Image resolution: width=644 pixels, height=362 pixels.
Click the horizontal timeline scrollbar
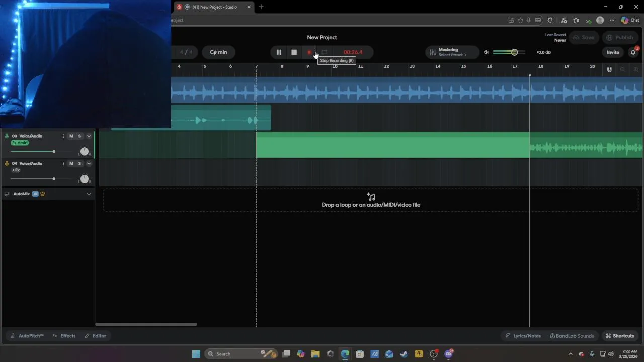tap(146, 324)
